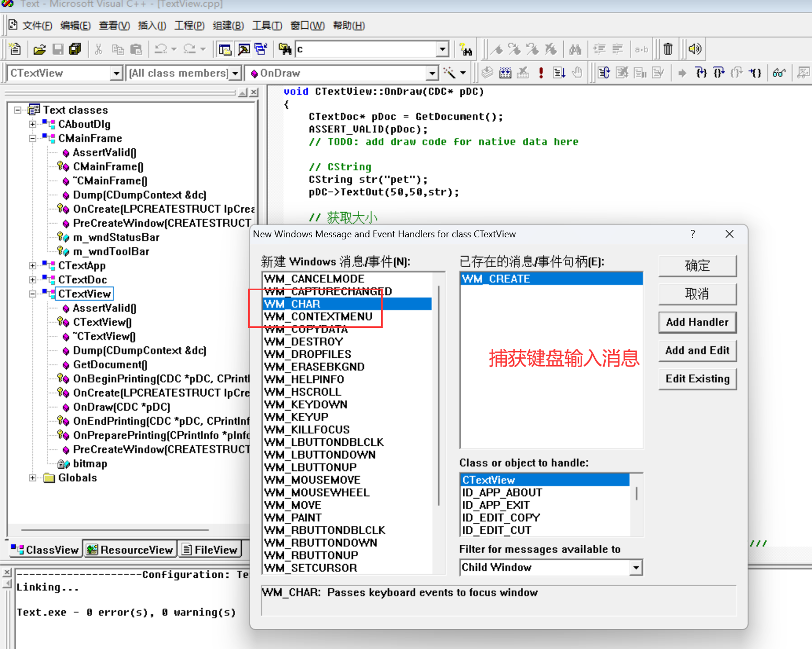The image size is (812, 649).
Task: Expand the CAboutDlg class node
Action: tap(33, 124)
